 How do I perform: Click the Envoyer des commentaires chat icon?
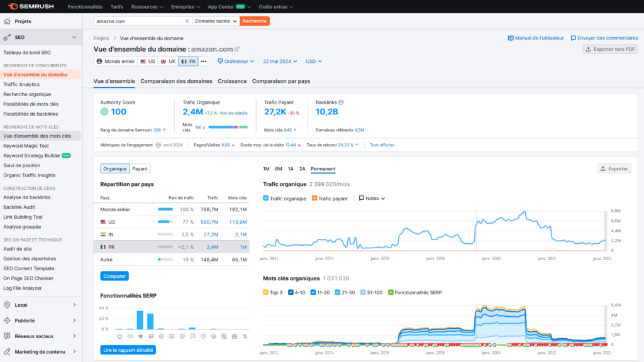pos(574,38)
